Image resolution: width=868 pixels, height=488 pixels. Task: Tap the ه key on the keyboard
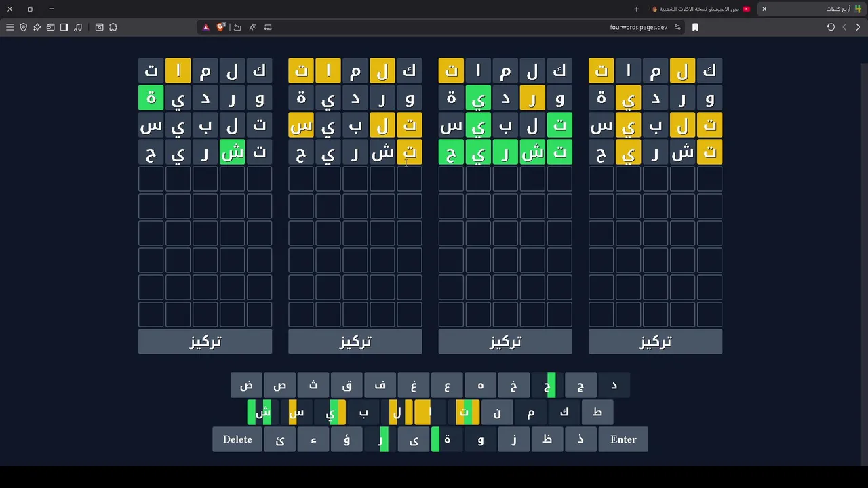pos(480,385)
